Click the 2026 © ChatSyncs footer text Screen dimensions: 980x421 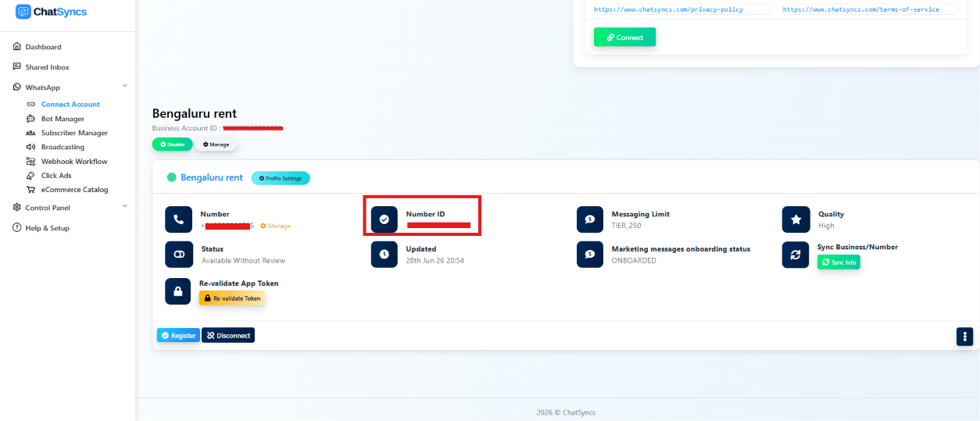click(x=566, y=412)
